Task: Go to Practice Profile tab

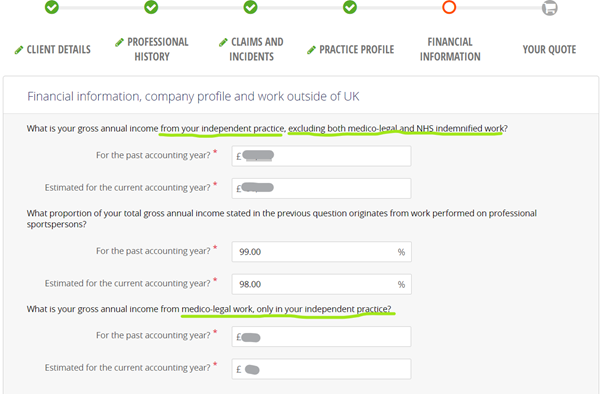Action: coord(357,50)
